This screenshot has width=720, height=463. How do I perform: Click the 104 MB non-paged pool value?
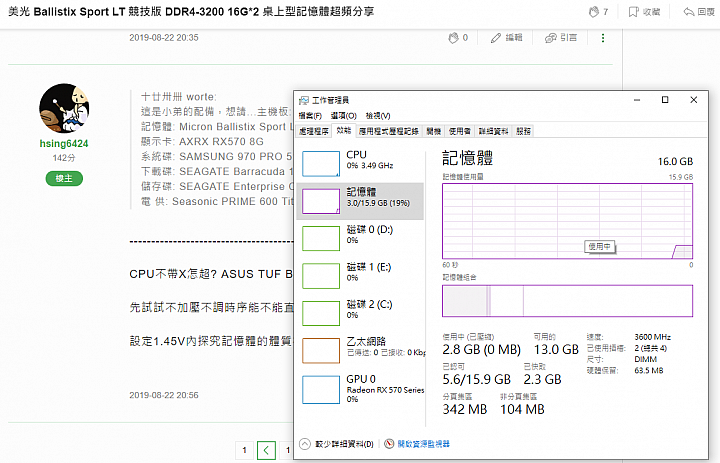click(x=522, y=409)
